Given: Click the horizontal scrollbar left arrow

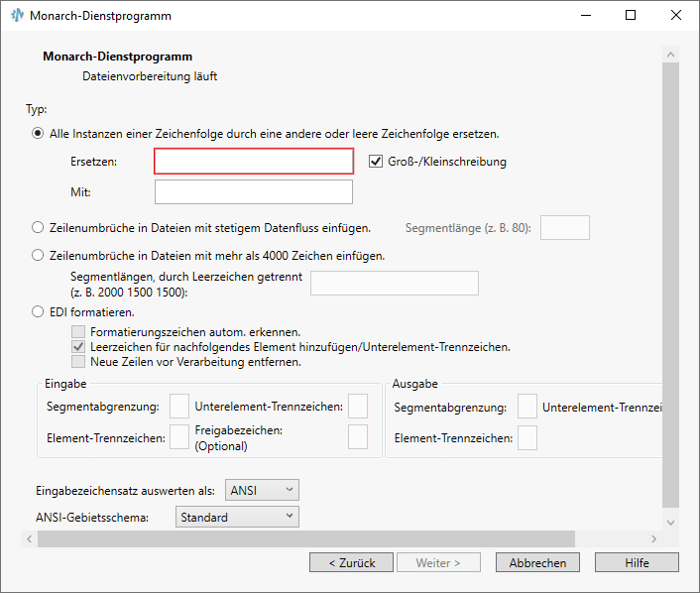Looking at the screenshot, I should (x=29, y=539).
